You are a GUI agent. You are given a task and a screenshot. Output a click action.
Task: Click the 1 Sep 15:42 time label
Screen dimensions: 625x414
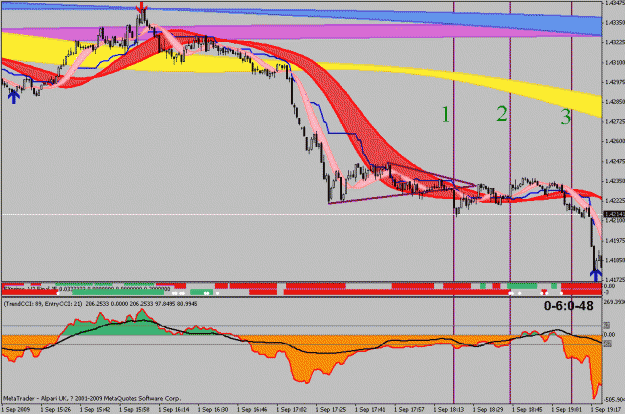coord(95,409)
